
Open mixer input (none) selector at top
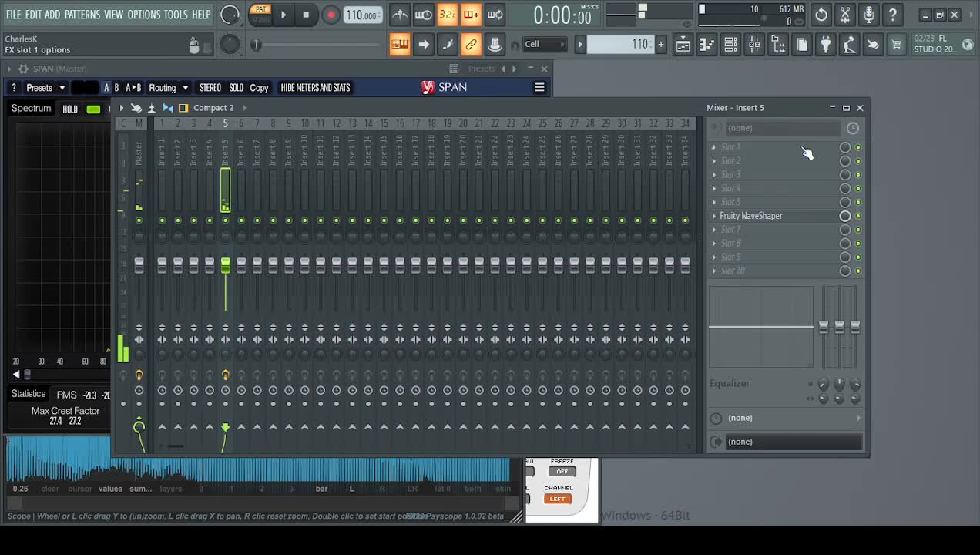782,128
